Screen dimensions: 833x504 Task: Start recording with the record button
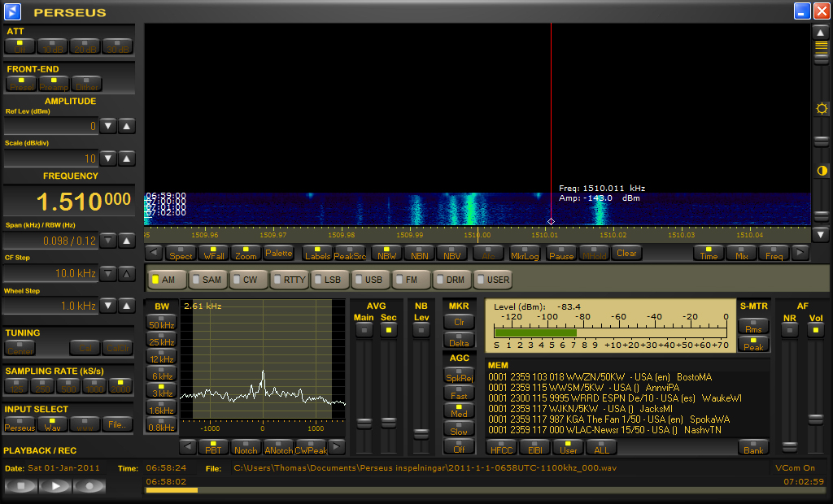tap(89, 485)
